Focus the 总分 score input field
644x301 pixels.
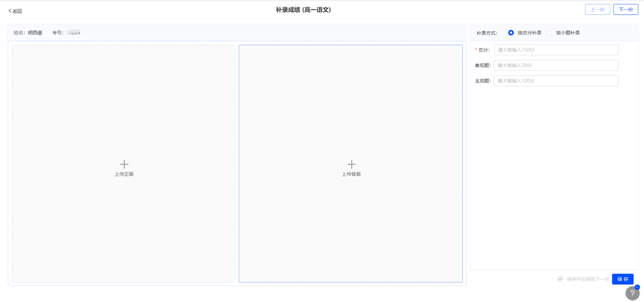point(556,50)
